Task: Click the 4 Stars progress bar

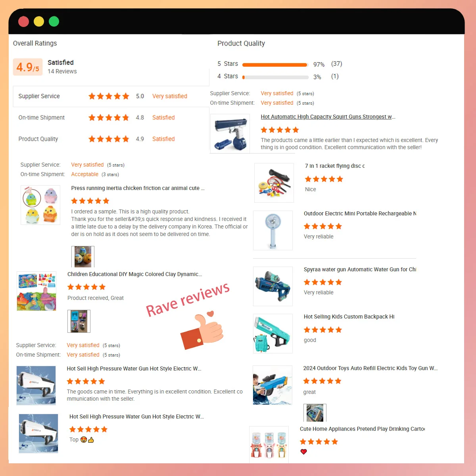Action: pyautogui.click(x=275, y=77)
